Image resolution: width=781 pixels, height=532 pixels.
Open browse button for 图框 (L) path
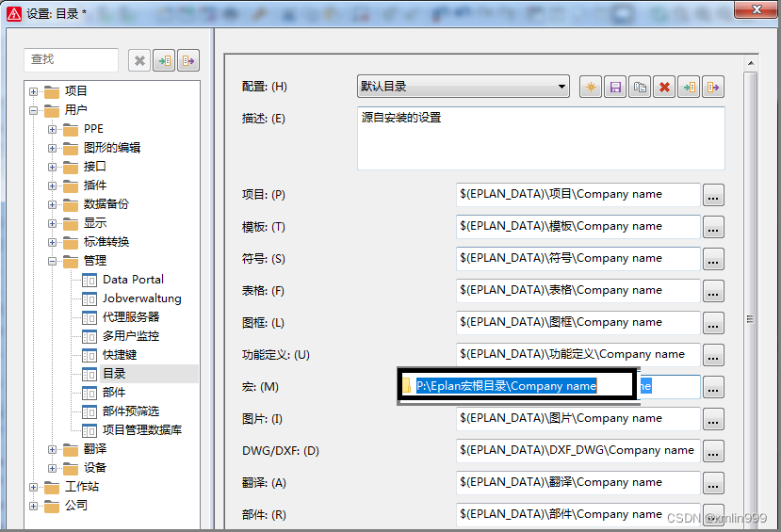pyautogui.click(x=713, y=323)
